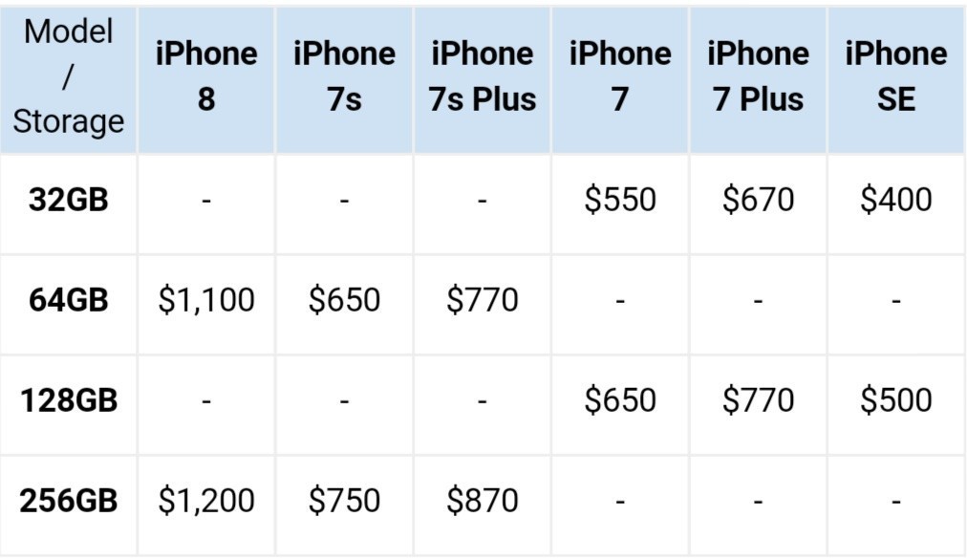
Task: Select the $870 iPhone 7s Plus price
Action: (x=483, y=500)
